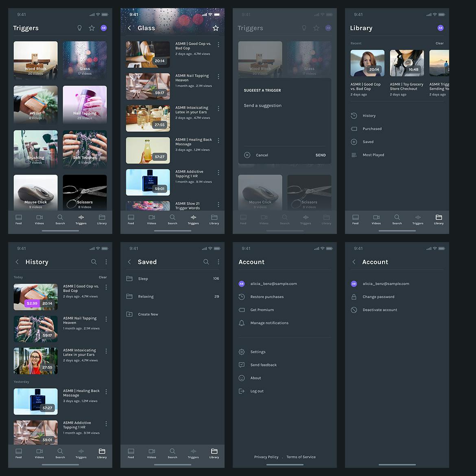Tap the $2.99 price badge in History

[x=32, y=303]
